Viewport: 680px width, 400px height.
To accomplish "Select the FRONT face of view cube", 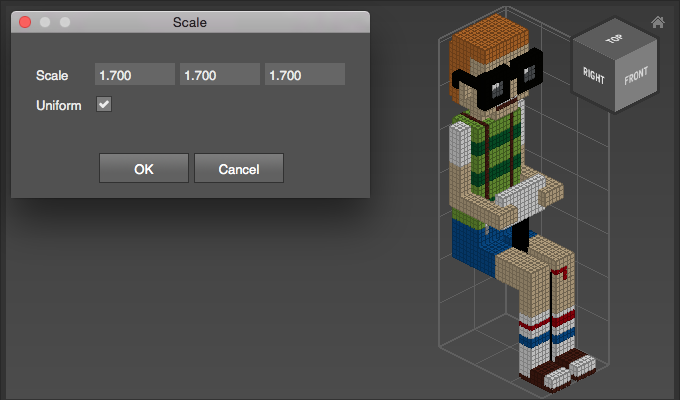I will click(636, 77).
